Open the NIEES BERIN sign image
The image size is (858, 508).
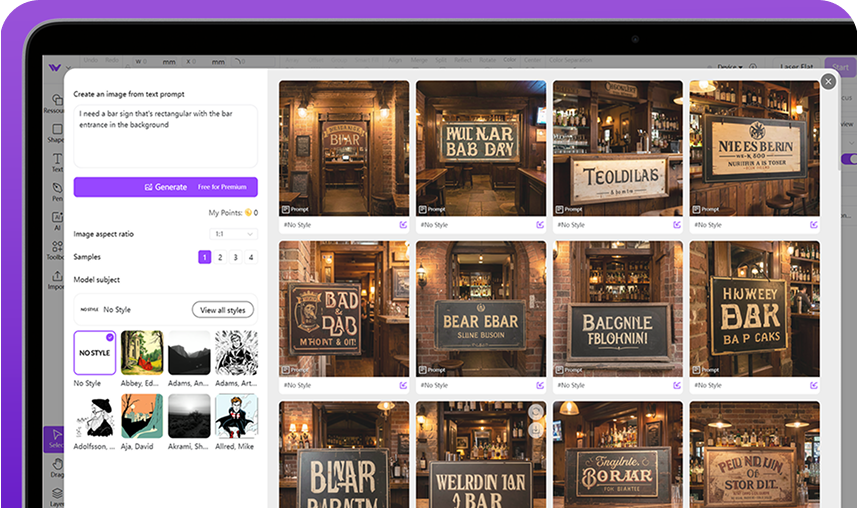click(755, 148)
